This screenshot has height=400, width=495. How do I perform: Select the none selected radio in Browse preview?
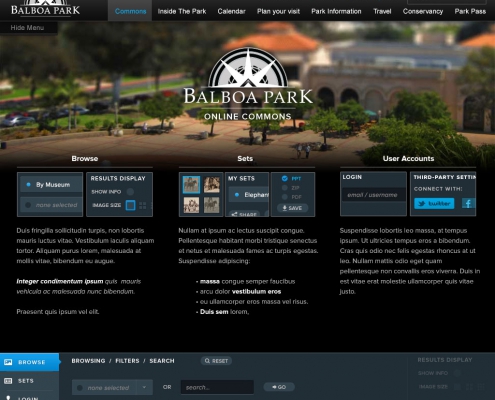pos(28,205)
